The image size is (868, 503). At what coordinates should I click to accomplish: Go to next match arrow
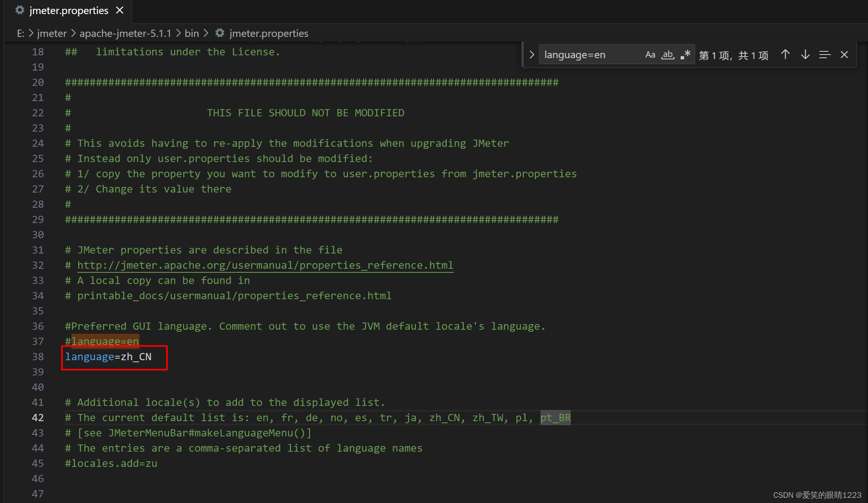805,55
